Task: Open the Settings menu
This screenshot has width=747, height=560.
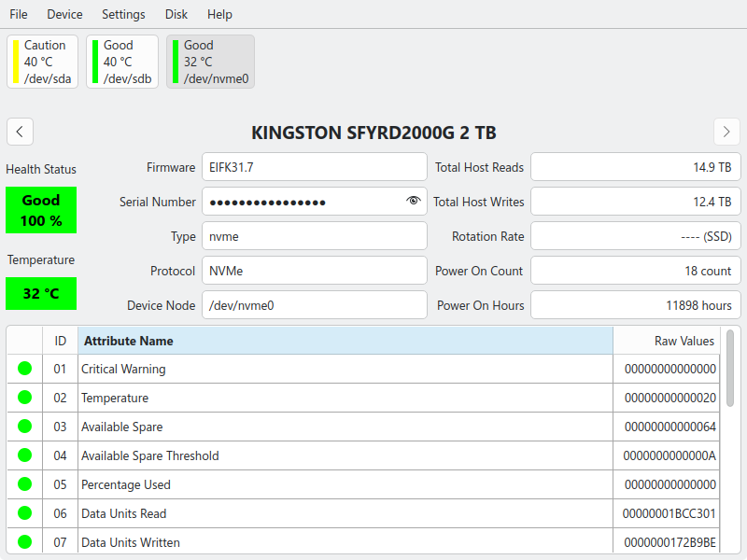Action: 123,14
